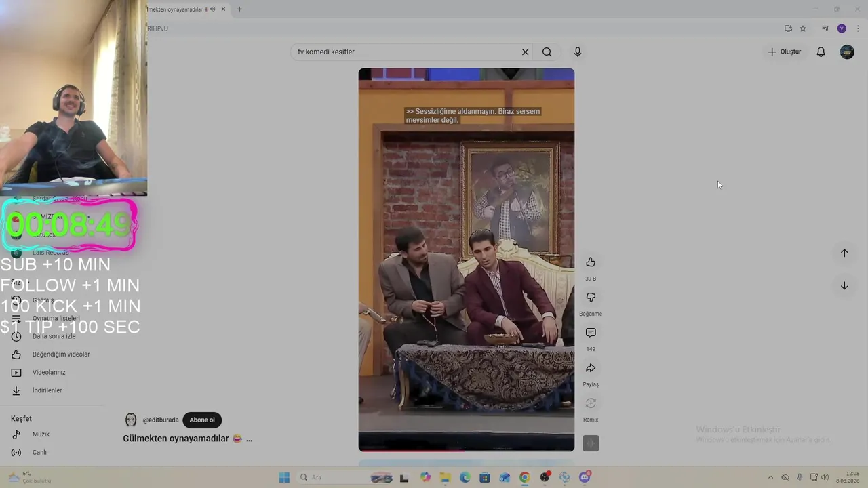This screenshot has width=868, height=488.
Task: Open the @editburada channel link
Action: (161, 420)
